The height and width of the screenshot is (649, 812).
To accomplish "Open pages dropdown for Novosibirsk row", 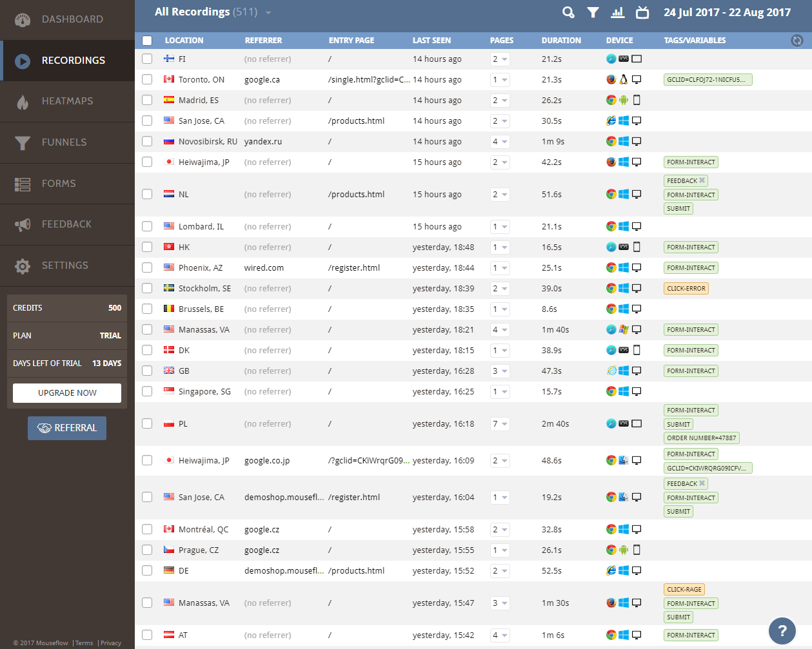I will [500, 142].
